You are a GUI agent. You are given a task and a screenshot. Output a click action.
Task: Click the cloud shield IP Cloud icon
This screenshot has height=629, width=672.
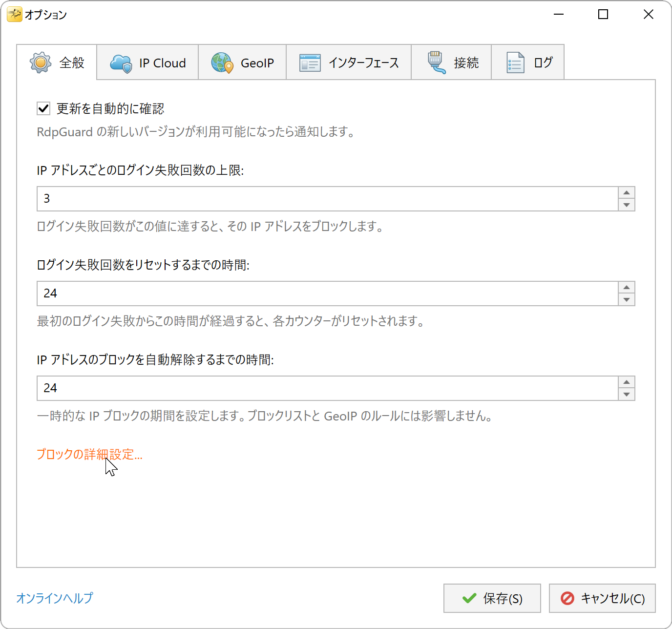click(121, 63)
